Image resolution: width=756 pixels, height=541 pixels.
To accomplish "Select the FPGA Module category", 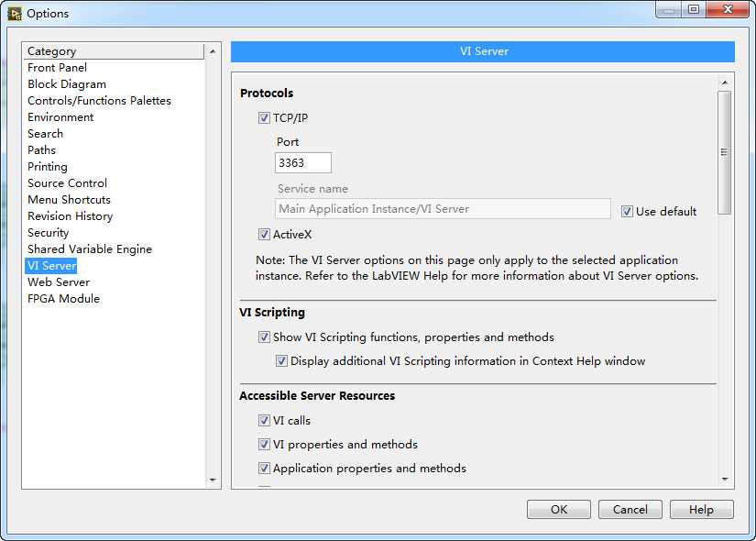I will 63,298.
